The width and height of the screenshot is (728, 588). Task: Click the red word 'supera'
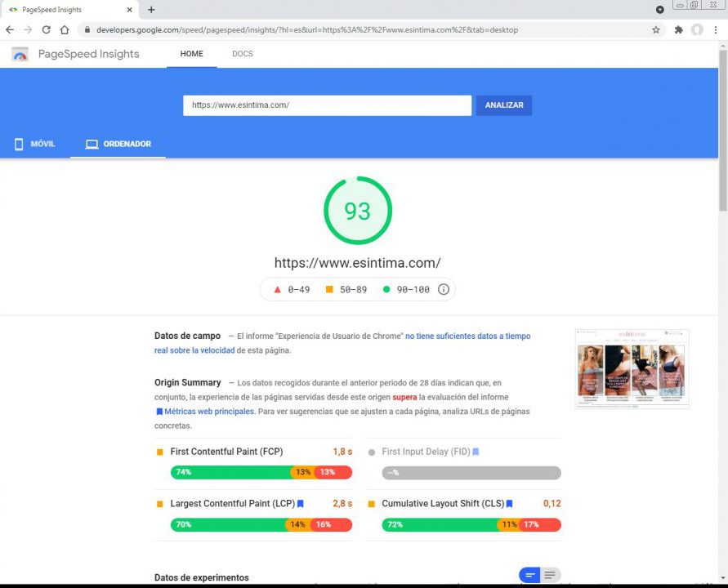pos(405,397)
